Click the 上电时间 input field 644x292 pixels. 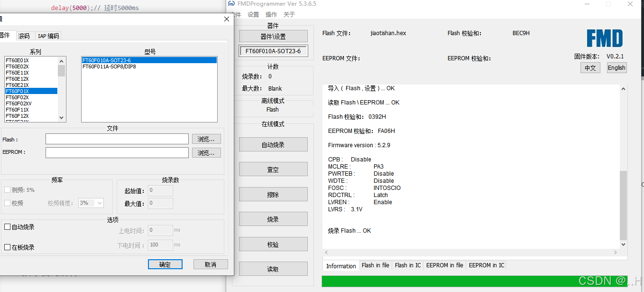coord(160,230)
